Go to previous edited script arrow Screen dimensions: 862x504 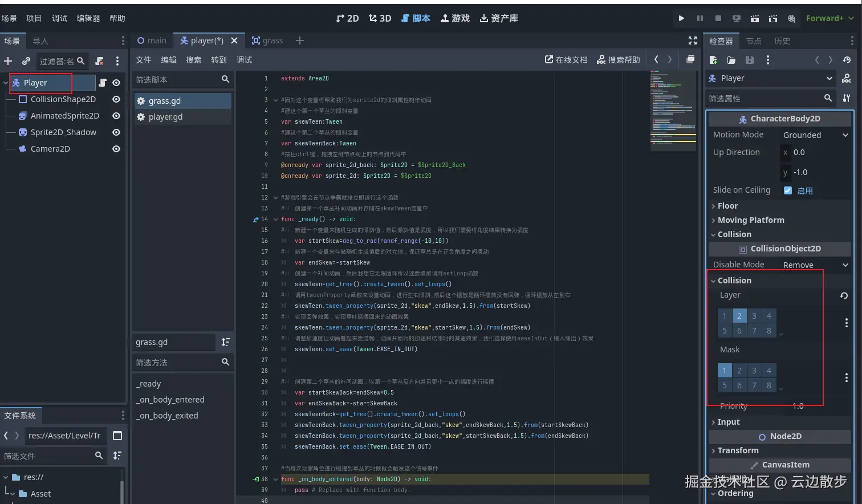tap(656, 59)
